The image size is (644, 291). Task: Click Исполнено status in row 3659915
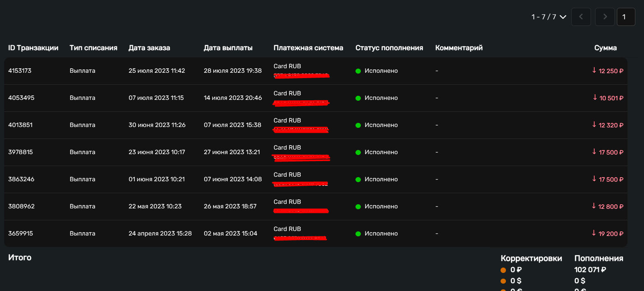pyautogui.click(x=381, y=233)
